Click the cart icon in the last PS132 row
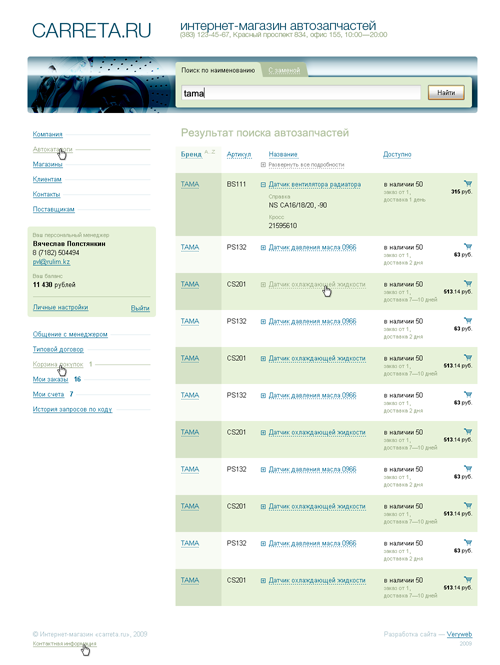 (468, 542)
